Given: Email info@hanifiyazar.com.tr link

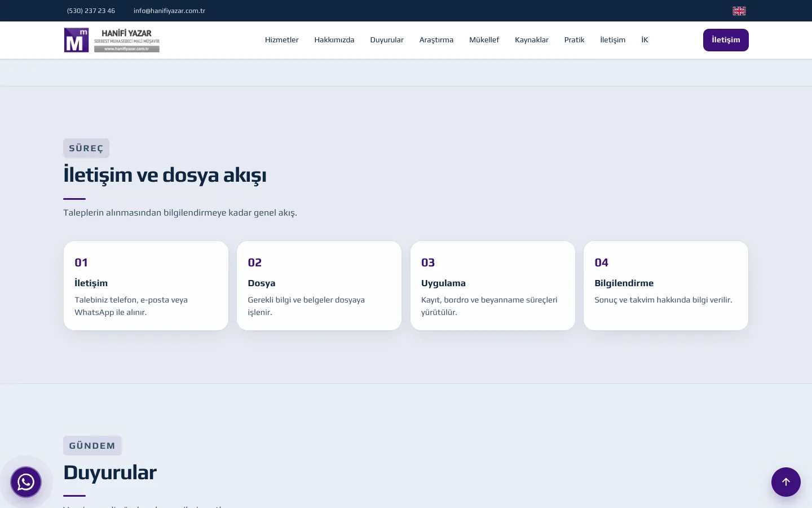Looking at the screenshot, I should click(169, 11).
